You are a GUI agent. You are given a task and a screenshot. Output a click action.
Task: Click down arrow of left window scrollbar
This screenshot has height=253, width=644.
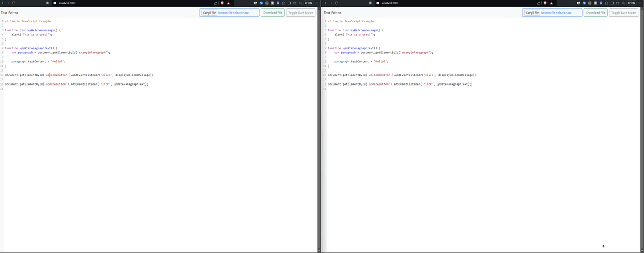point(319,250)
